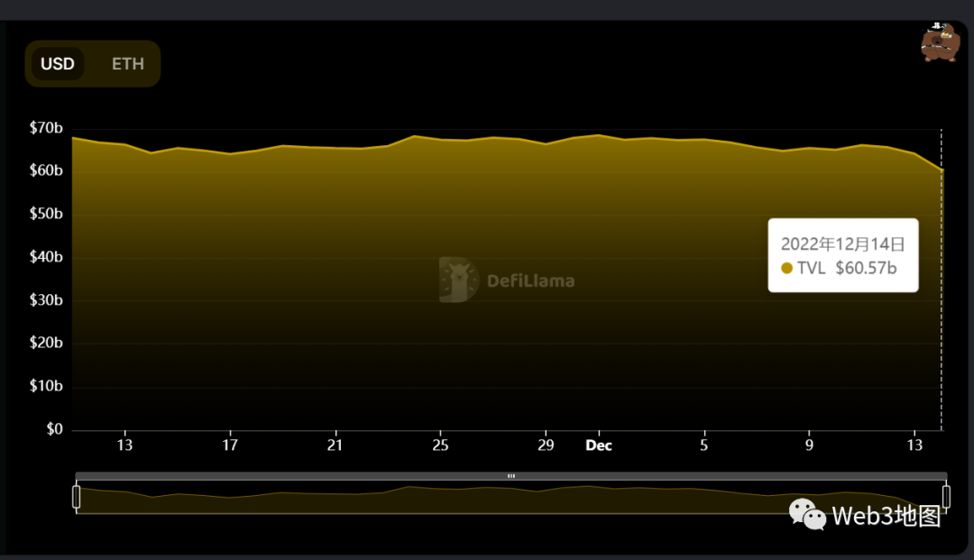The height and width of the screenshot is (560, 974).
Task: Click the left handle of range slider
Action: pyautogui.click(x=77, y=497)
